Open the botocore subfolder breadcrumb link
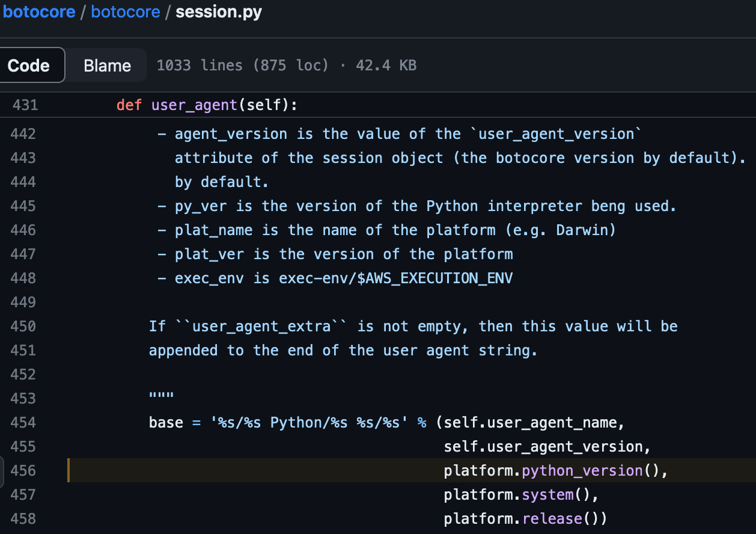This screenshot has height=534, width=756. click(x=126, y=12)
